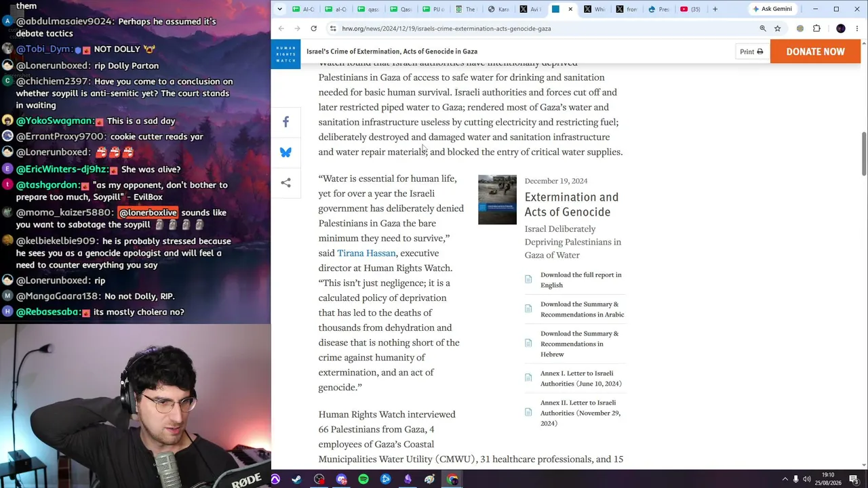
Task: Share the article on Facebook
Action: (x=285, y=122)
